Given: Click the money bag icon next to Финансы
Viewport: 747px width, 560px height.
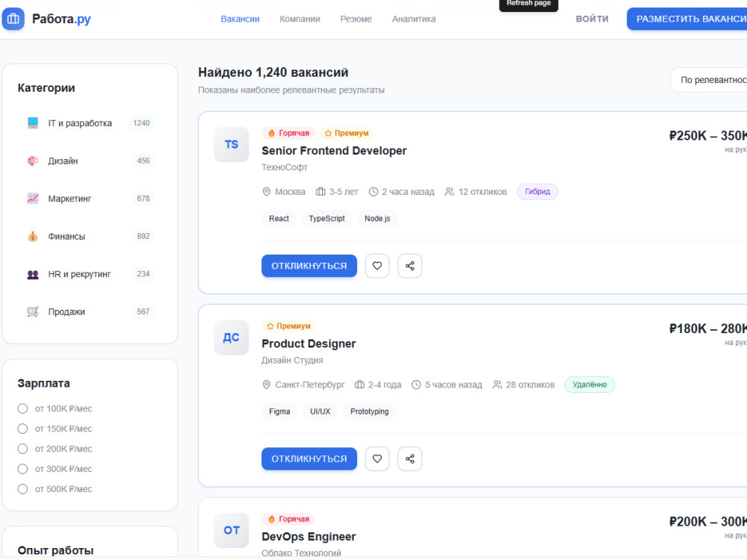Looking at the screenshot, I should [33, 236].
